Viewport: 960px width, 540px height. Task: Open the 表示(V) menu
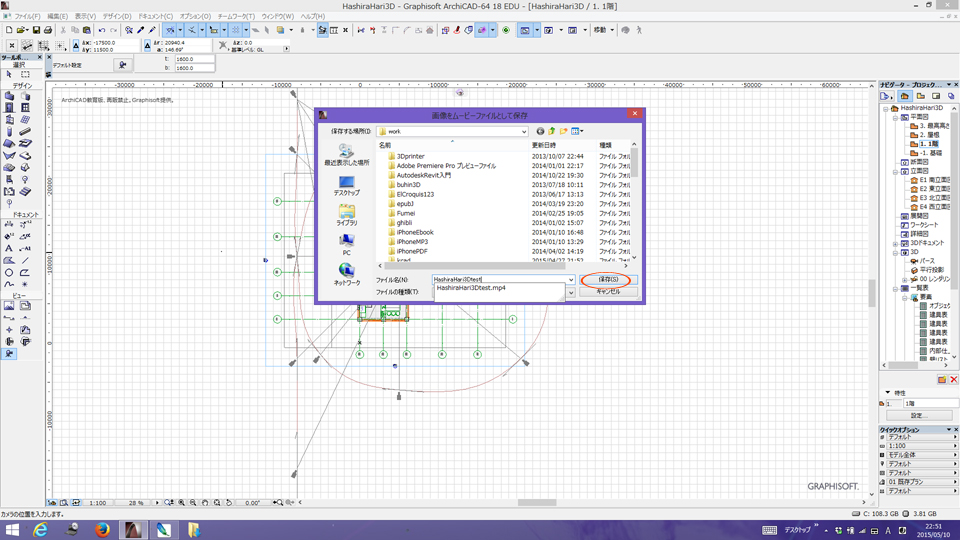click(x=85, y=17)
